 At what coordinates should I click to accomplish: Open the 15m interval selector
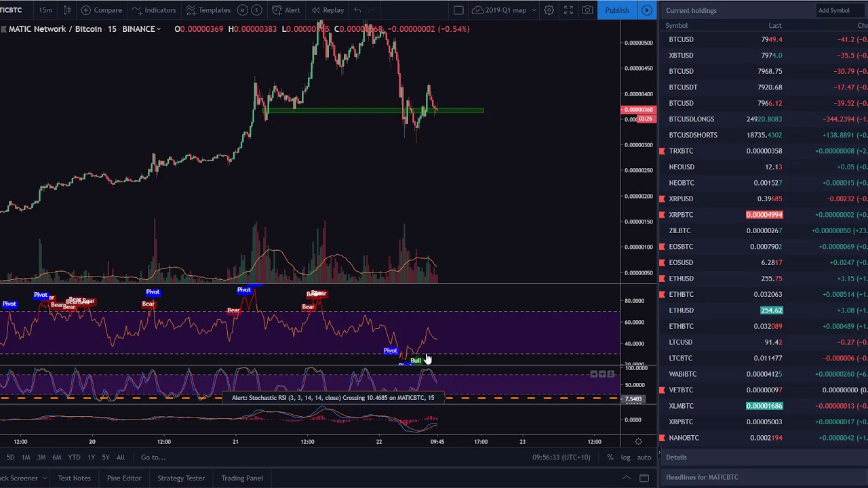[x=45, y=10]
